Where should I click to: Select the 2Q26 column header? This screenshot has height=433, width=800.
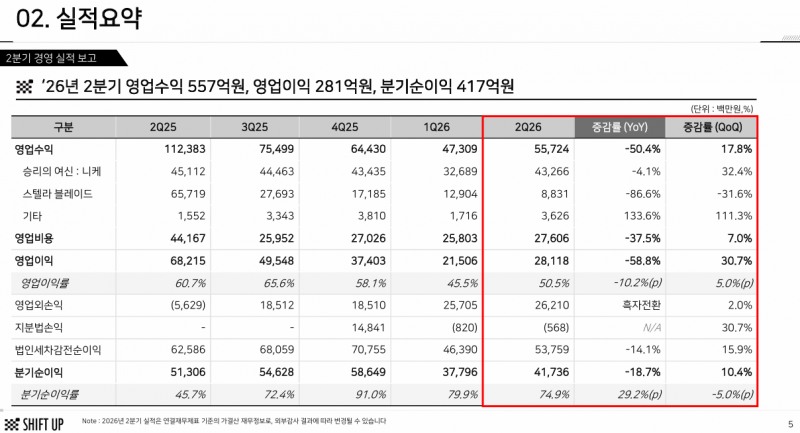(528, 127)
